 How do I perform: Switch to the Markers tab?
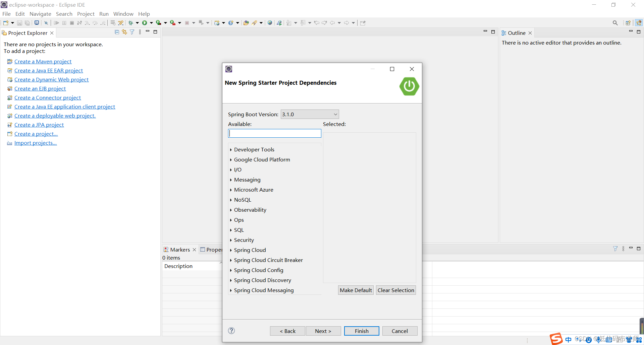point(180,250)
